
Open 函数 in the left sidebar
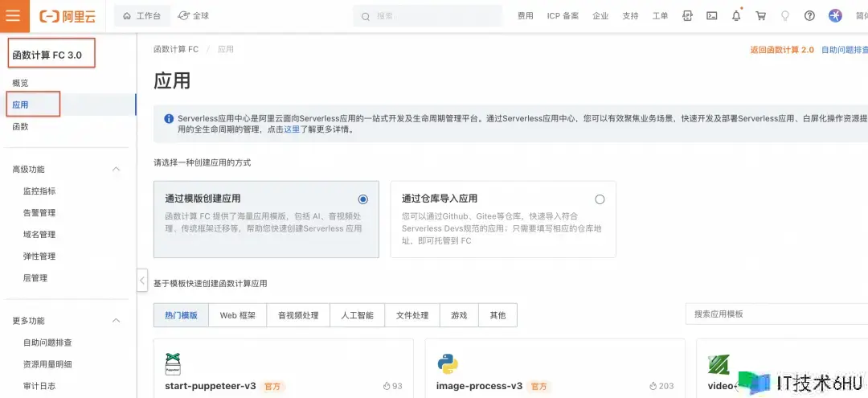[20, 127]
